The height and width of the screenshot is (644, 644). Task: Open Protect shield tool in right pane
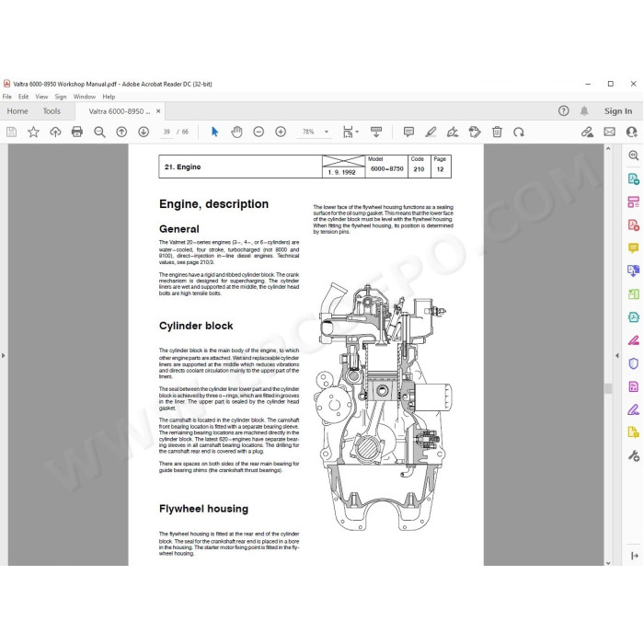point(633,363)
